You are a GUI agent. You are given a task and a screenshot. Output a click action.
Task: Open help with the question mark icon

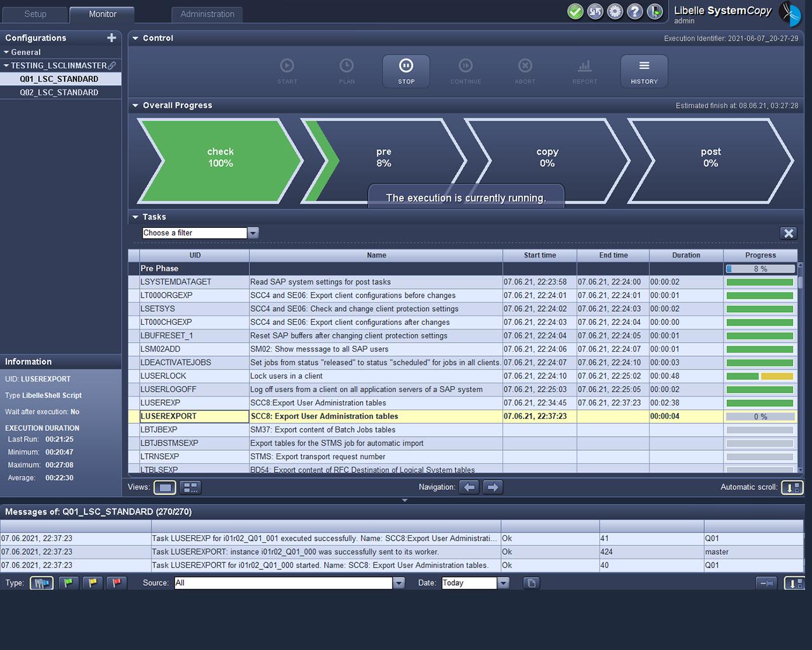635,11
